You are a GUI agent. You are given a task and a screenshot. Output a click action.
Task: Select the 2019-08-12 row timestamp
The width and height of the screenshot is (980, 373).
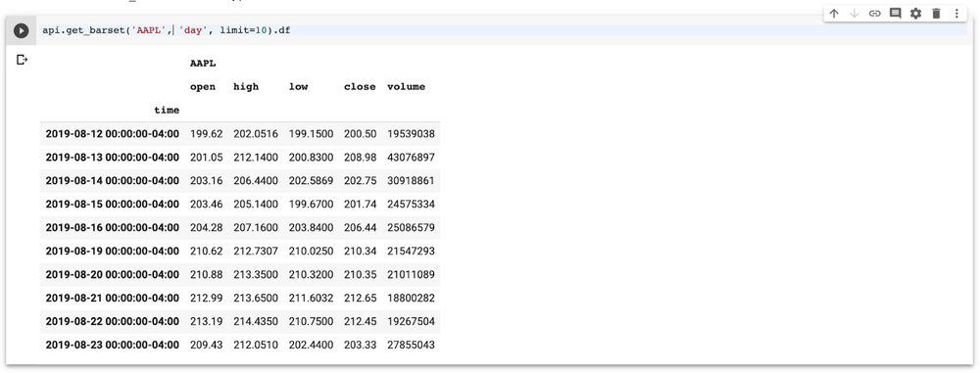[x=113, y=134]
